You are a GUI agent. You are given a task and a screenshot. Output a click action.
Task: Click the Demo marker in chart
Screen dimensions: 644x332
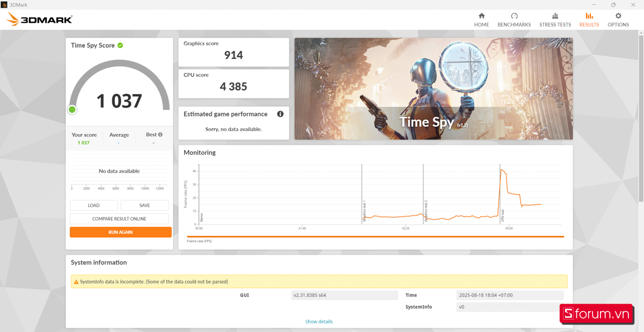pyautogui.click(x=202, y=217)
